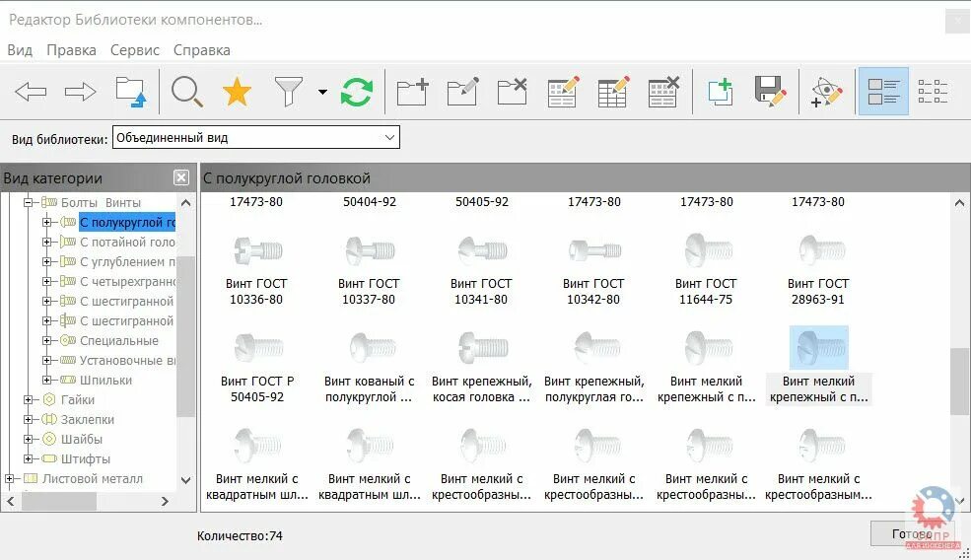Image resolution: width=971 pixels, height=560 pixels.
Task: Click tree panel scroll-down arrow
Action: click(x=185, y=480)
